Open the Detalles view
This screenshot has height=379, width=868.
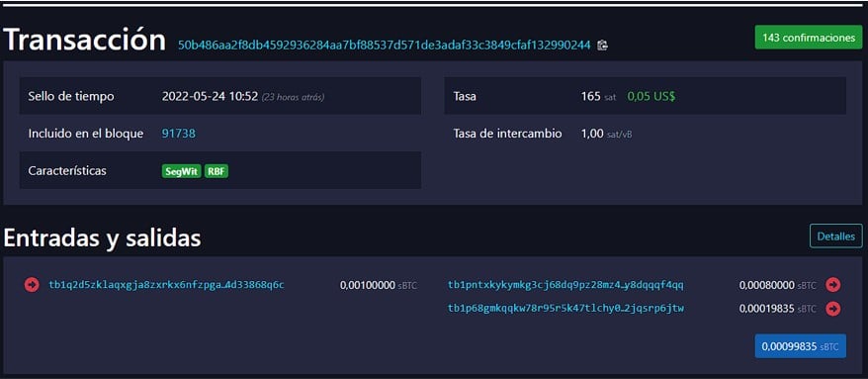836,236
